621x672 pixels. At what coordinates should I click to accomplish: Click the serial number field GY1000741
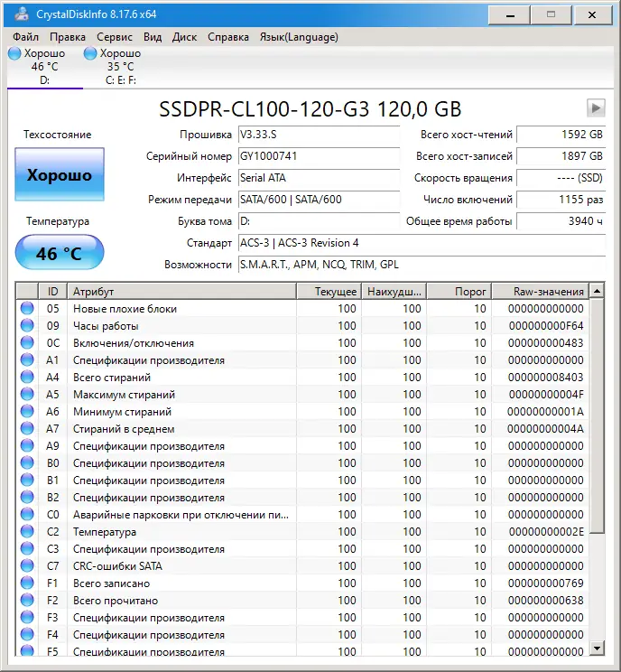pyautogui.click(x=319, y=156)
